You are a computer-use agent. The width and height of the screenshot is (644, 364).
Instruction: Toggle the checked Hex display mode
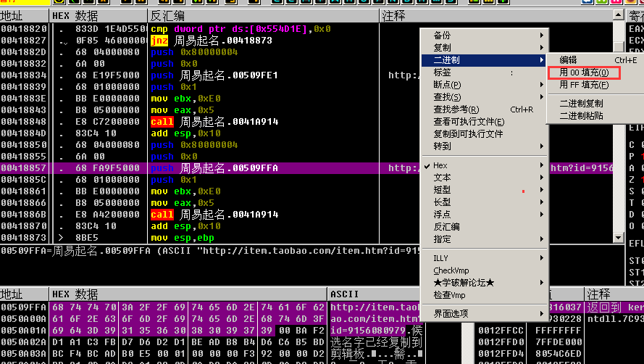[485, 165]
